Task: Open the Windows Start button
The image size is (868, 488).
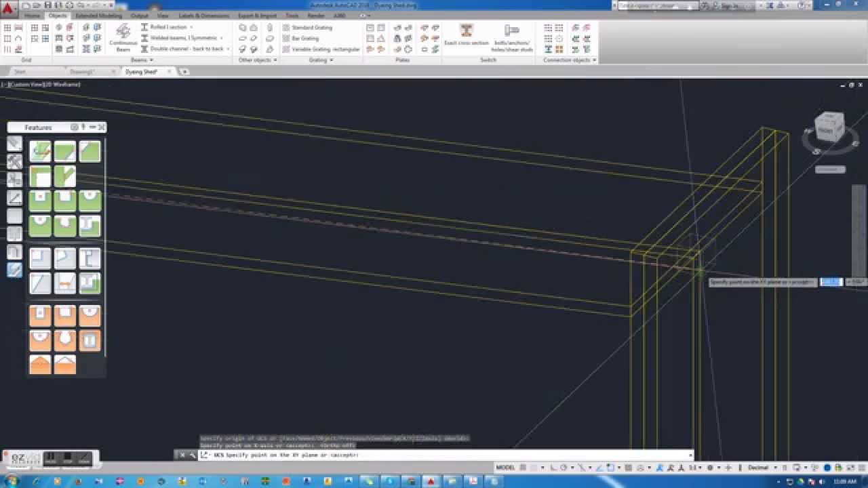Action: click(x=11, y=481)
